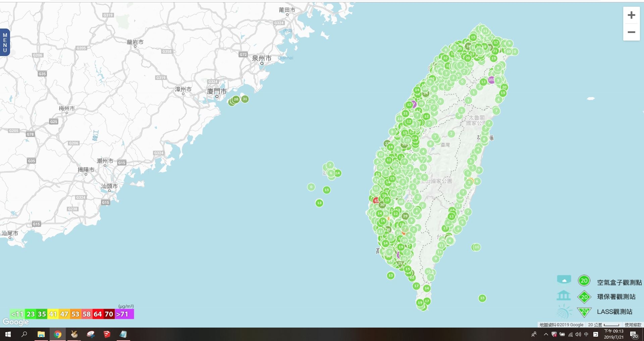Click the 揭陽市 city label
This screenshot has width=644, height=341.
(86, 170)
